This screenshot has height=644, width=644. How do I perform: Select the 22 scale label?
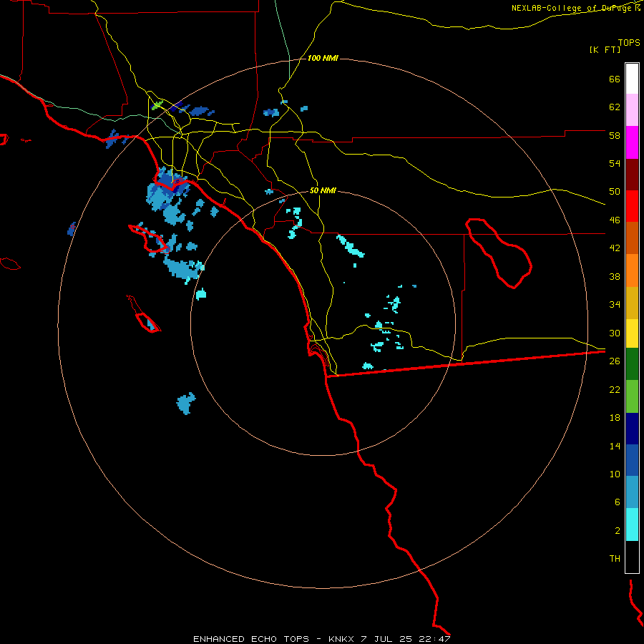click(615, 389)
